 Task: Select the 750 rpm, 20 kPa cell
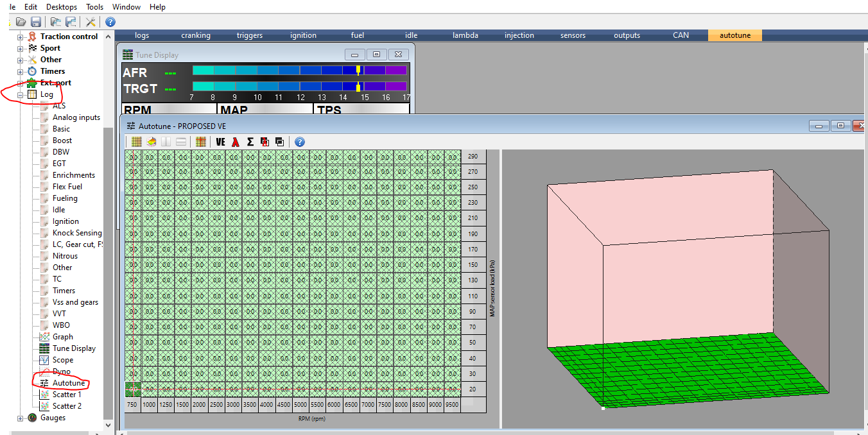tap(133, 389)
